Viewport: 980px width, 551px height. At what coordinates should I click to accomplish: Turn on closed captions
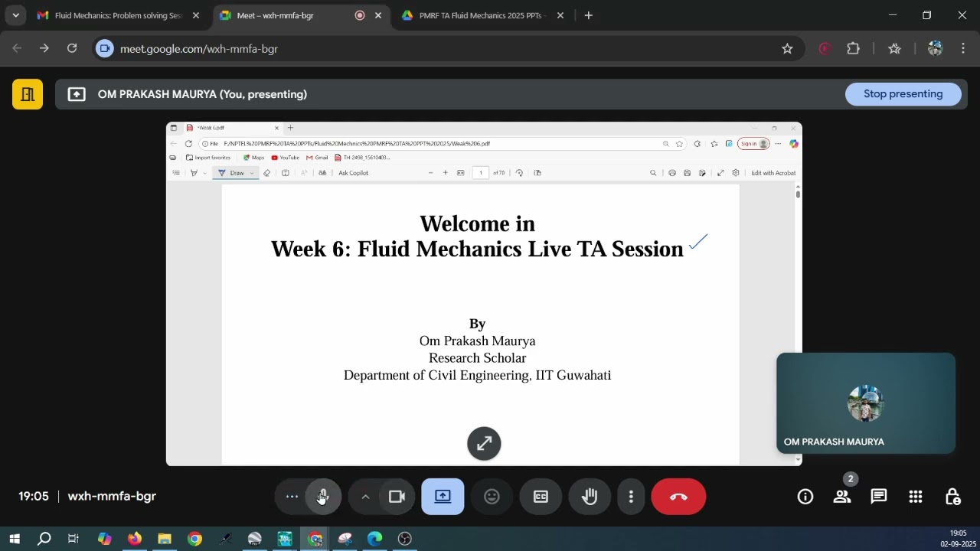(x=541, y=497)
